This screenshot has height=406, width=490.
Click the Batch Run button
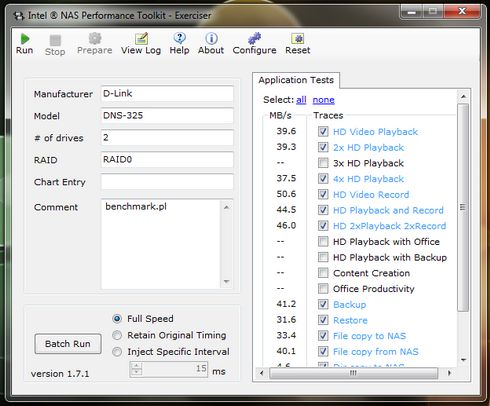68,344
